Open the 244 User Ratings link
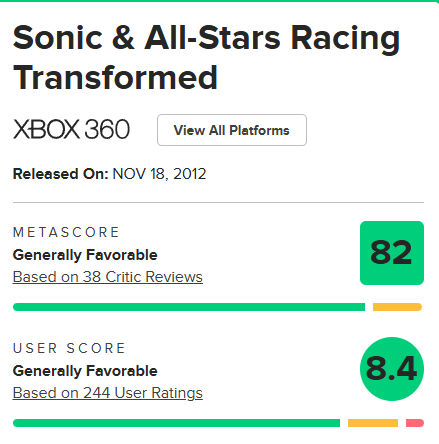Image resolution: width=439 pixels, height=444 pixels. coord(108,393)
